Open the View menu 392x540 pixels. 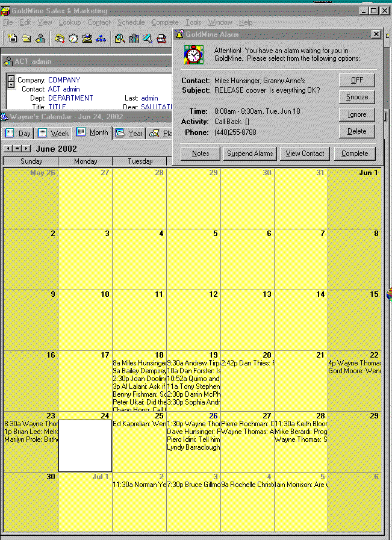point(45,22)
